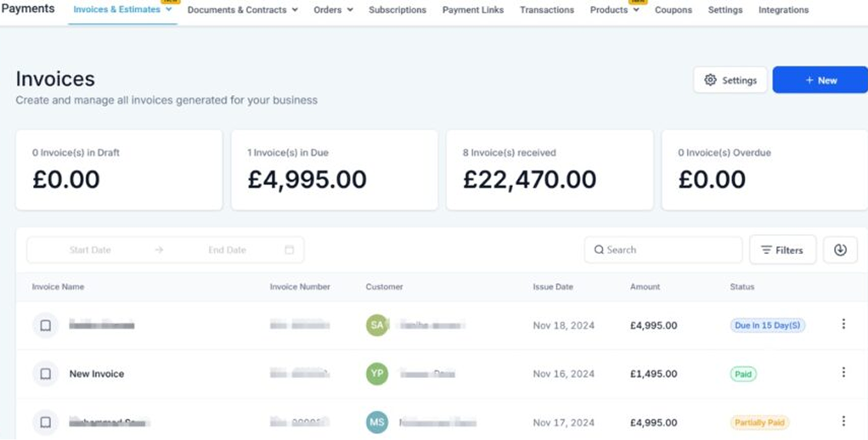Open the Orders dropdown
This screenshot has height=440, width=868.
[x=333, y=10]
